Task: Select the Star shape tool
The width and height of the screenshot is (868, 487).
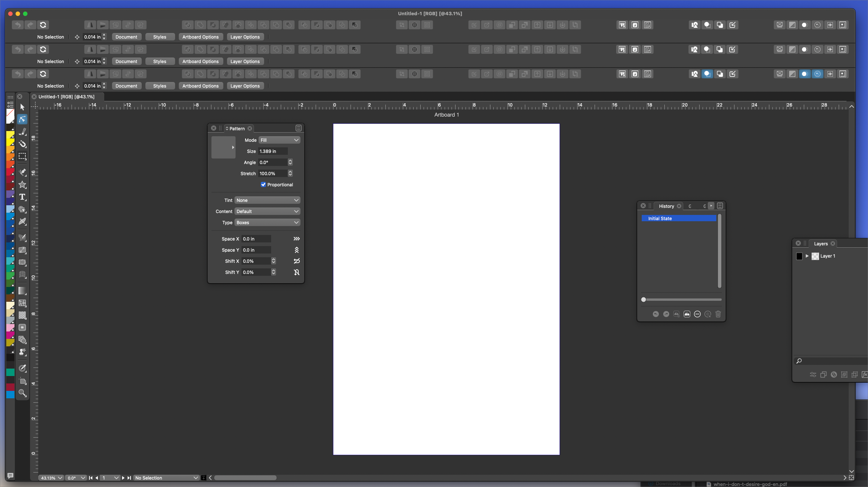Action: point(22,185)
